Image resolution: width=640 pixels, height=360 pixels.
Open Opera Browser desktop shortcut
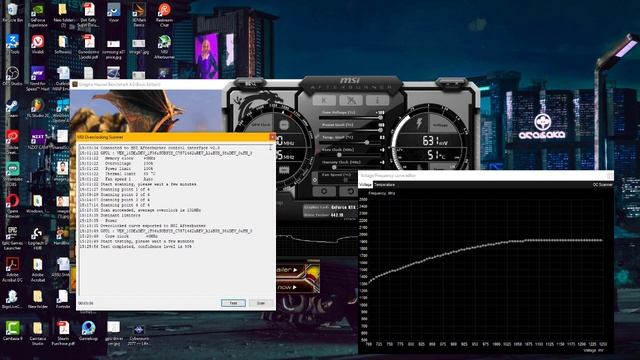click(13, 206)
